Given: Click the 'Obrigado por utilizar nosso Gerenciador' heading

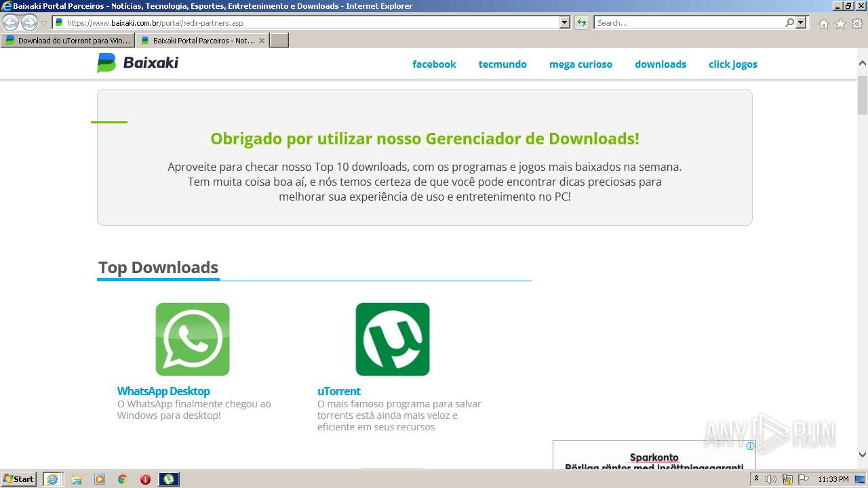Looking at the screenshot, I should [425, 139].
